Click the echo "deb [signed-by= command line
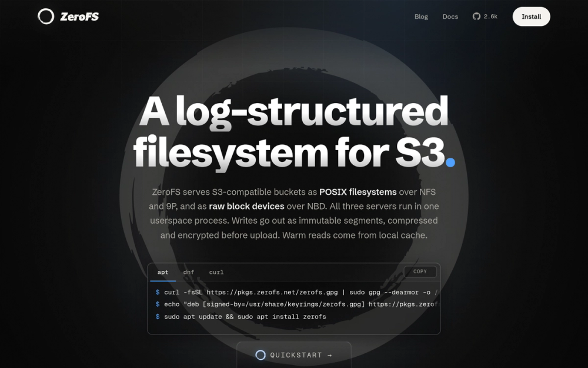This screenshot has height=368, width=588. click(x=298, y=304)
